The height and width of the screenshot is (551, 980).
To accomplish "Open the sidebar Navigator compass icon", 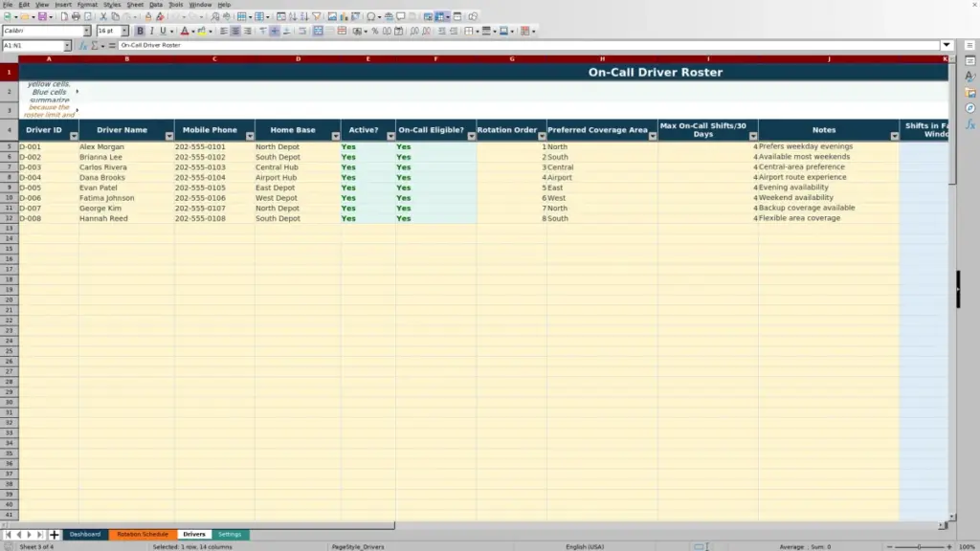I will [x=970, y=108].
